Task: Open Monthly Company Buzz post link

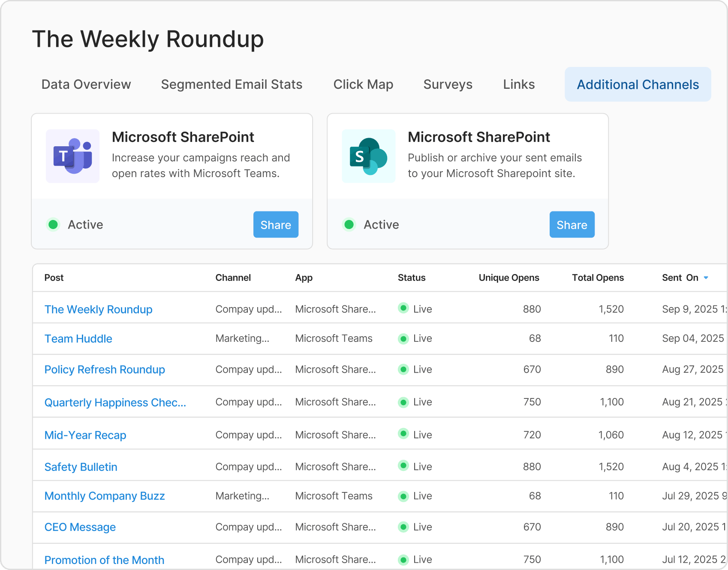Action: [x=105, y=496]
